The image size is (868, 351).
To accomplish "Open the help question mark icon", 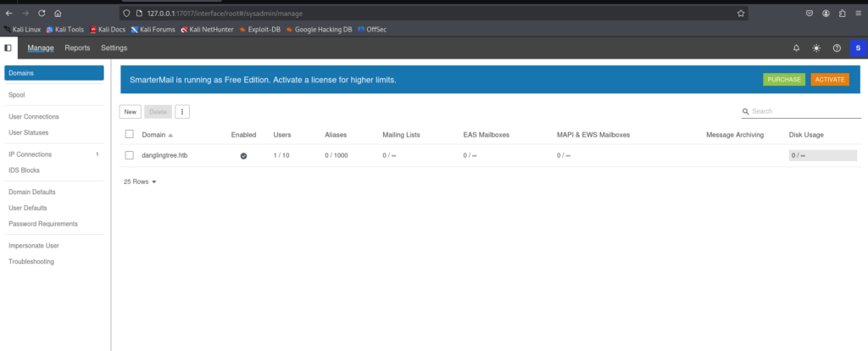I will pyautogui.click(x=837, y=48).
